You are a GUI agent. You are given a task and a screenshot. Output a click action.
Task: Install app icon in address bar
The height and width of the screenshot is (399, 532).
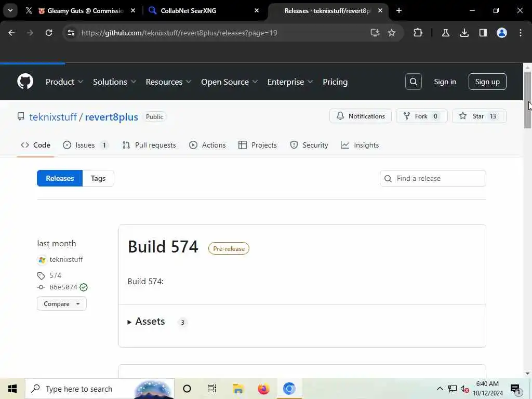(x=375, y=33)
